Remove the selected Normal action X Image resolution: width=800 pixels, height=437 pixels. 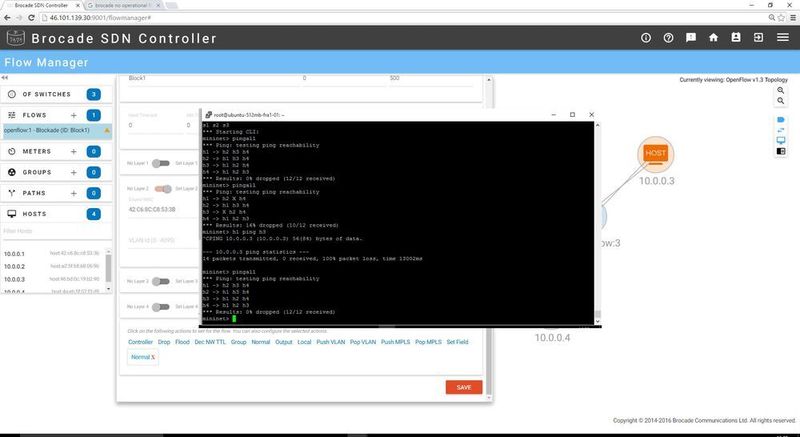click(x=153, y=357)
